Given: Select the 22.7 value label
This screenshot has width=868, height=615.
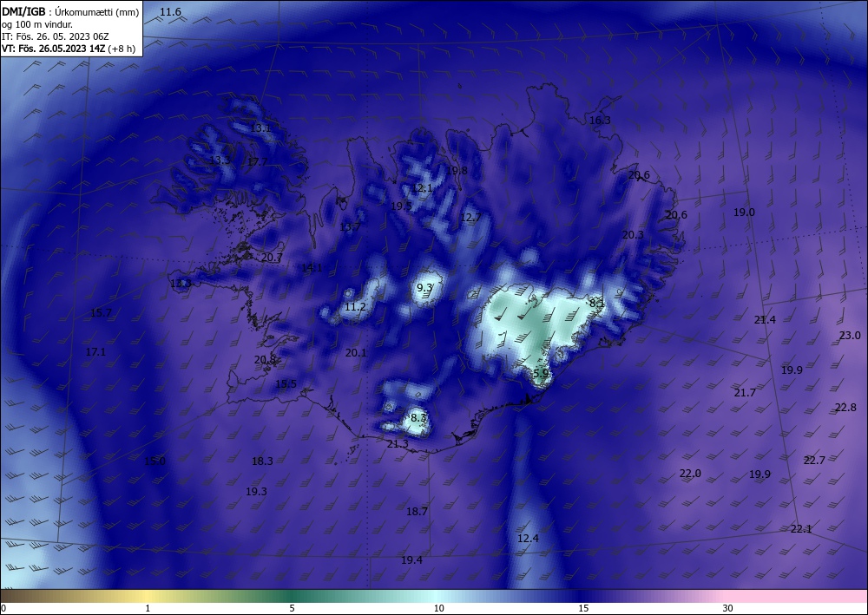Looking at the screenshot, I should [x=814, y=461].
